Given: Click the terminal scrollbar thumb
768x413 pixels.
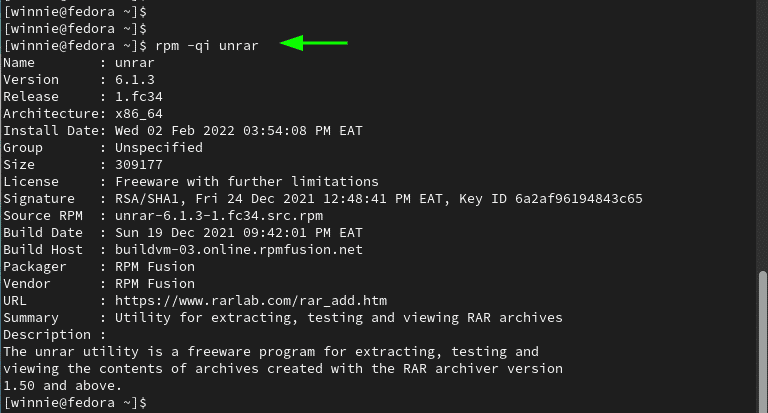Looking at the screenshot, I should (x=763, y=341).
